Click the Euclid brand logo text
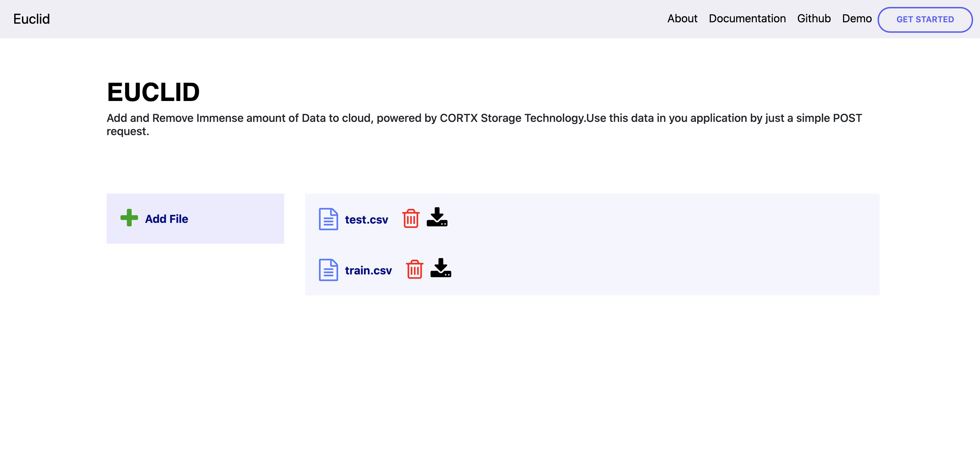This screenshot has width=980, height=452. [32, 19]
